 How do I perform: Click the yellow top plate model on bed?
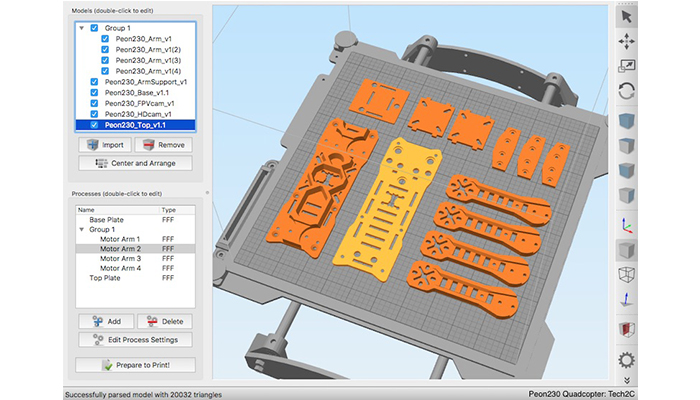tap(387, 210)
